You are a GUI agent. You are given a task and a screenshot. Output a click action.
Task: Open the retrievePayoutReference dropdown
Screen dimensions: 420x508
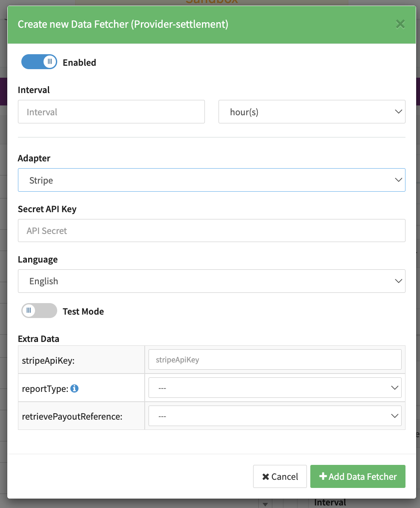(x=274, y=416)
